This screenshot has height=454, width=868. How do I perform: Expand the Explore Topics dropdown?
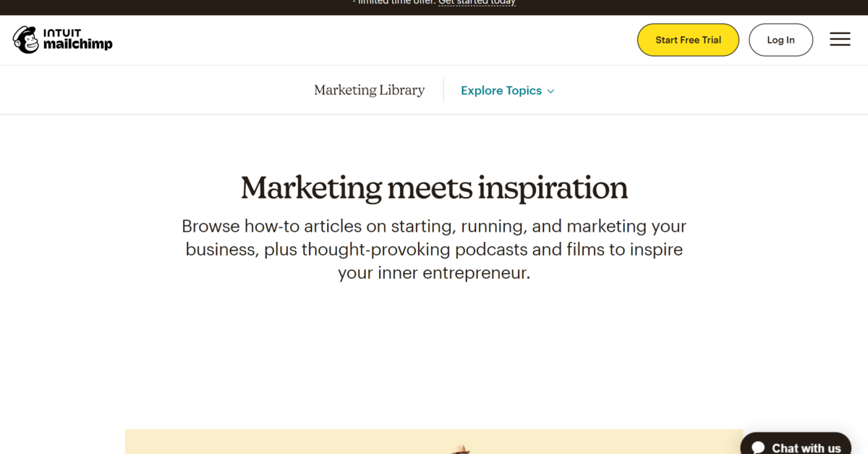pos(507,90)
